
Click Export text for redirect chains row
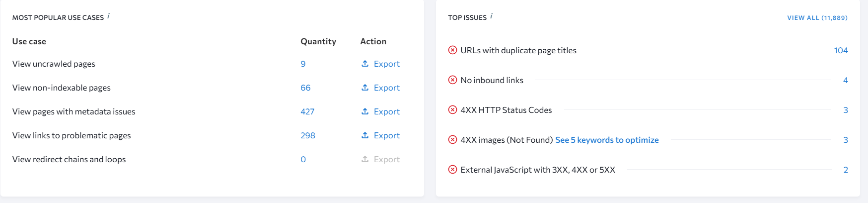[x=386, y=159]
